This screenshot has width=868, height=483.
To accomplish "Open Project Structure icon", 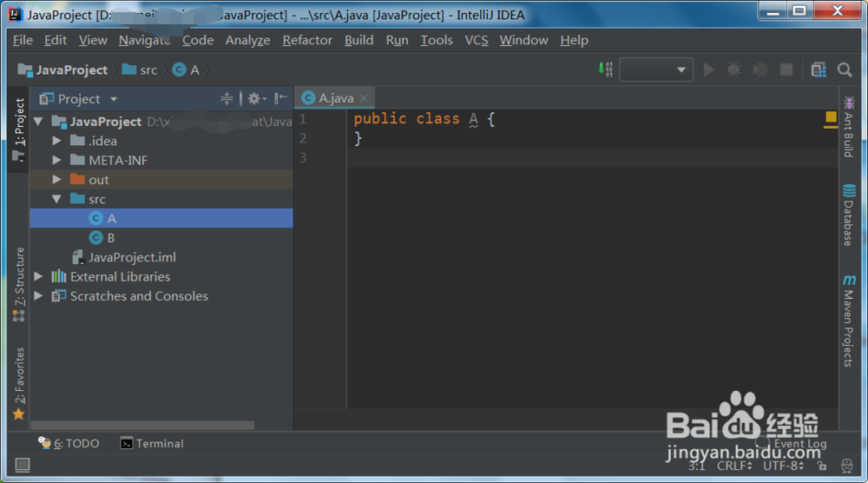I will (x=819, y=69).
